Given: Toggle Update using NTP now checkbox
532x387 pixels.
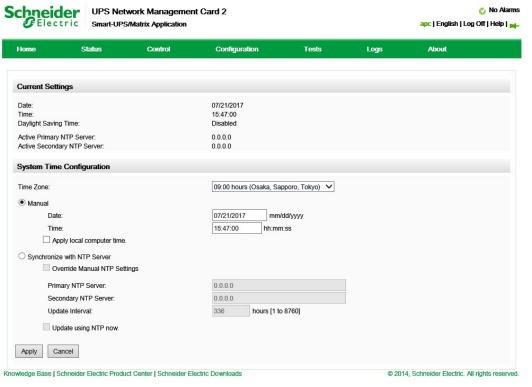Looking at the screenshot, I should [x=46, y=327].
